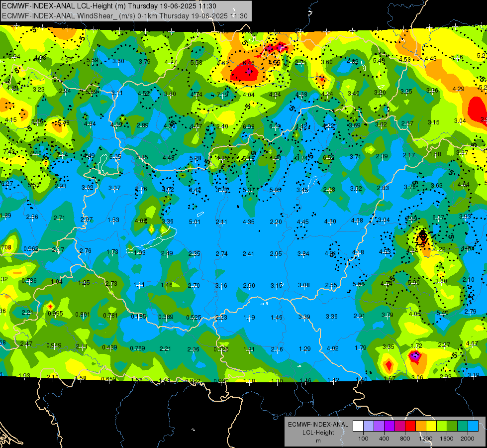
Task: Click the wind shear value 7.14
Action: (62, 154)
